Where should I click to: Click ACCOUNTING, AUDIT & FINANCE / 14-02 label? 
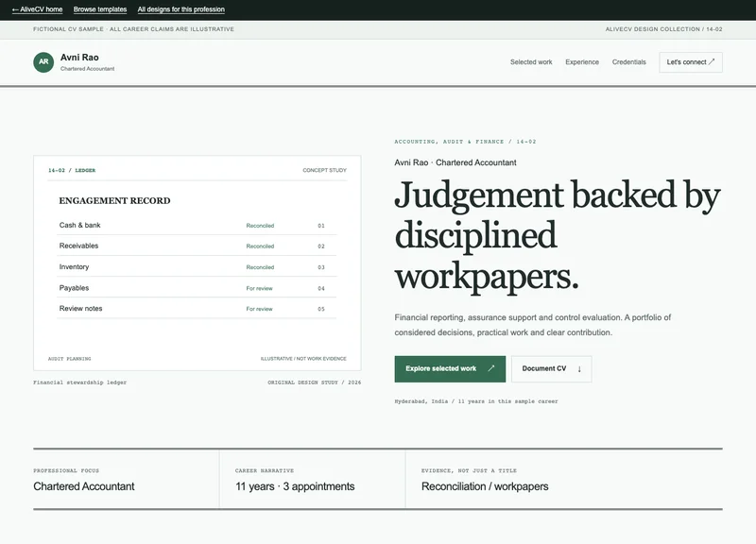point(465,142)
